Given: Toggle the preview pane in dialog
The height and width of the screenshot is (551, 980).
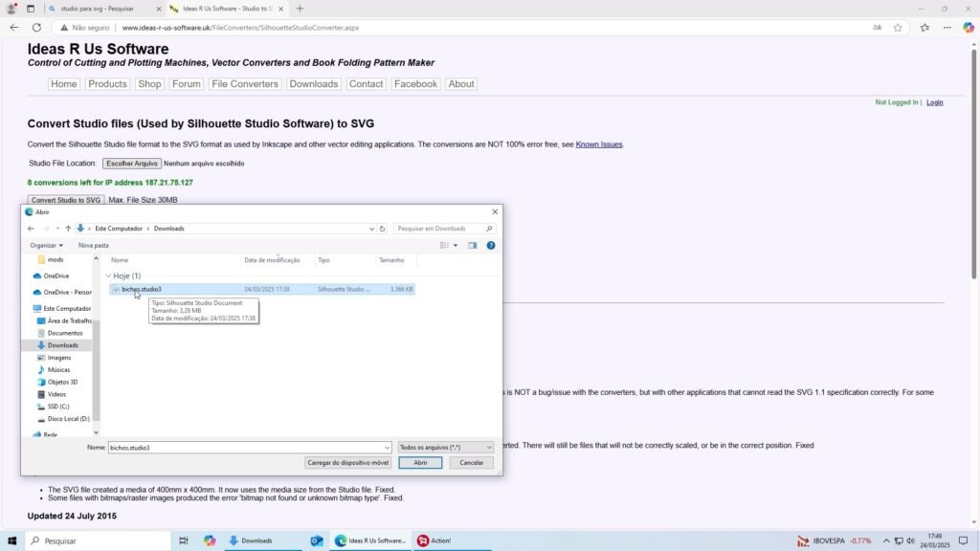Looking at the screenshot, I should point(473,246).
